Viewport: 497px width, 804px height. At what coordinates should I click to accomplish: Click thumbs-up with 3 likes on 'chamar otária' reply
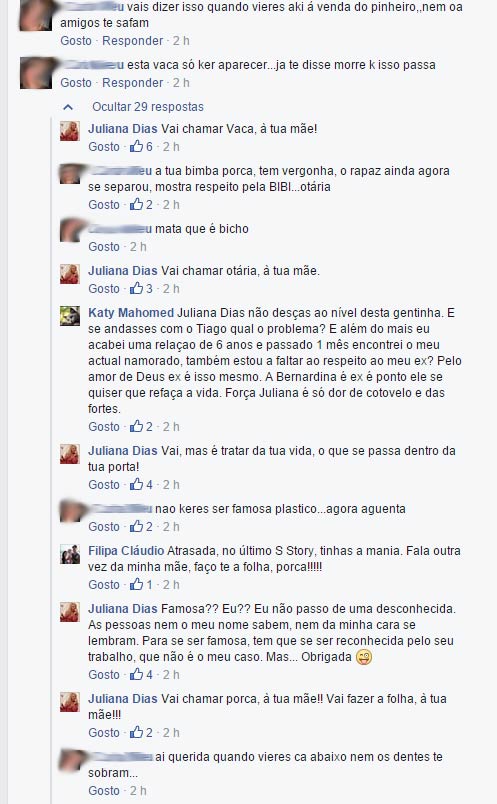136,289
